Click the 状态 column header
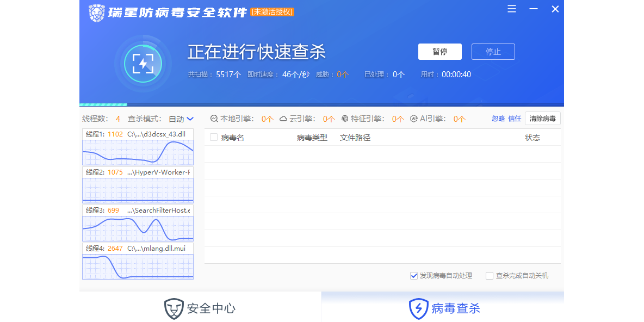This screenshot has width=644, height=322. 532,138
